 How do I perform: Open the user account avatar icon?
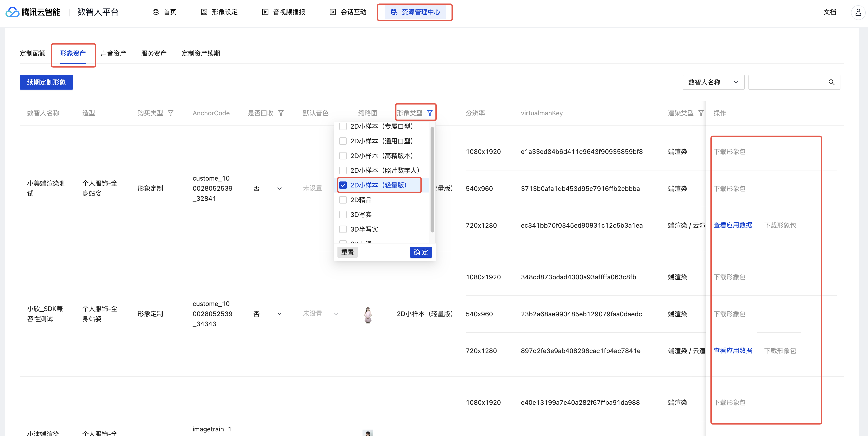858,12
